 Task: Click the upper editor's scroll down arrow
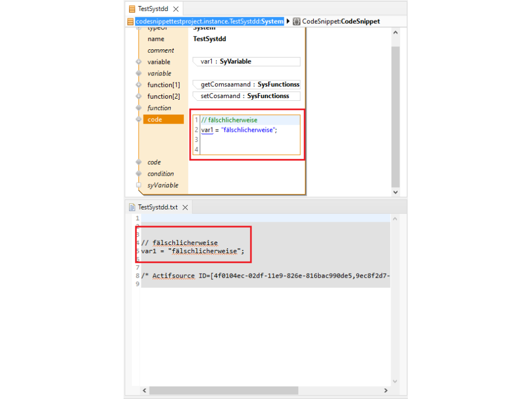[395, 192]
